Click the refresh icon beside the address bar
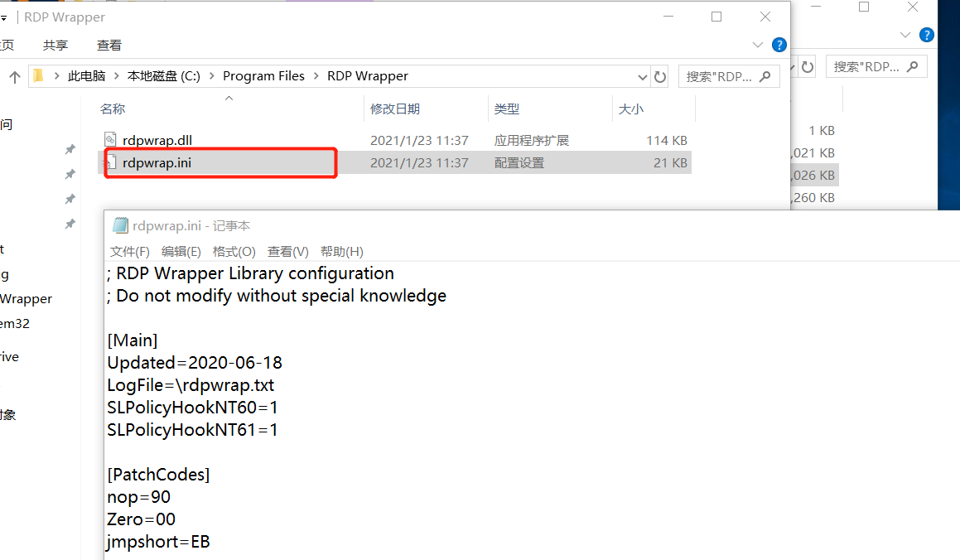 (x=659, y=75)
